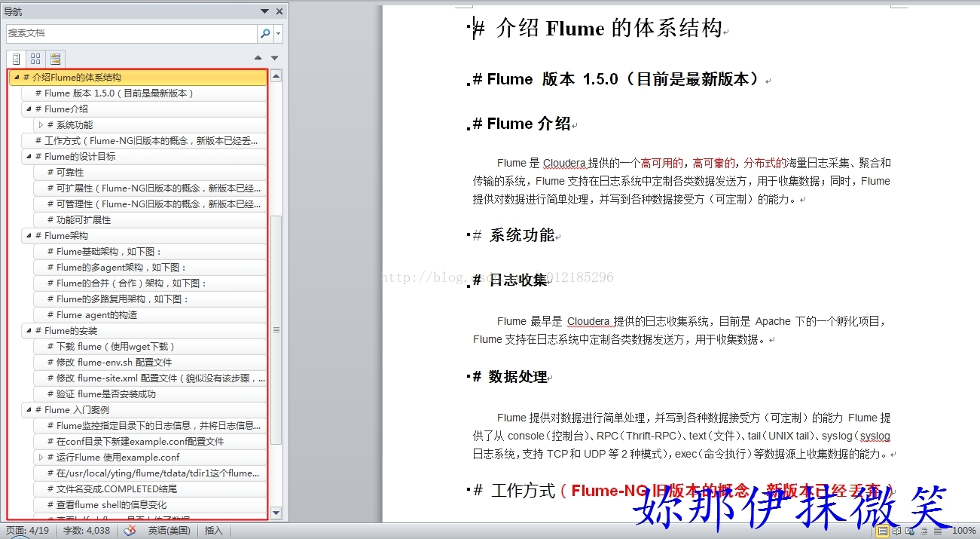This screenshot has width=980, height=539.
Task: Jump to next heading with down arrow
Action: tap(275, 58)
